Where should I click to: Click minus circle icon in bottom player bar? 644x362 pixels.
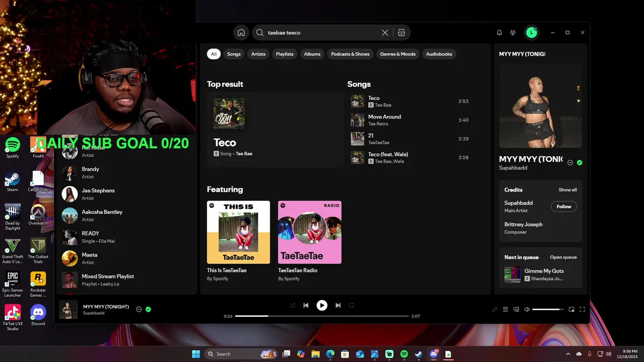[139, 309]
